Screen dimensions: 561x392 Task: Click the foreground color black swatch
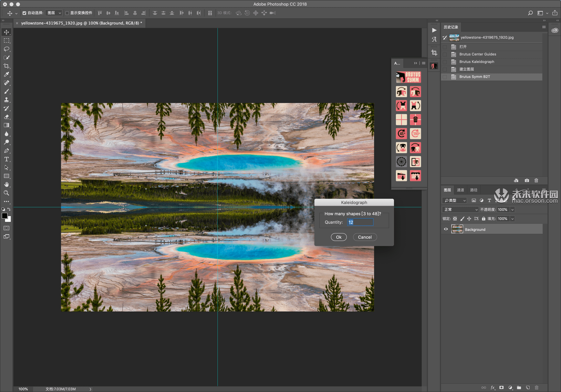(4, 216)
